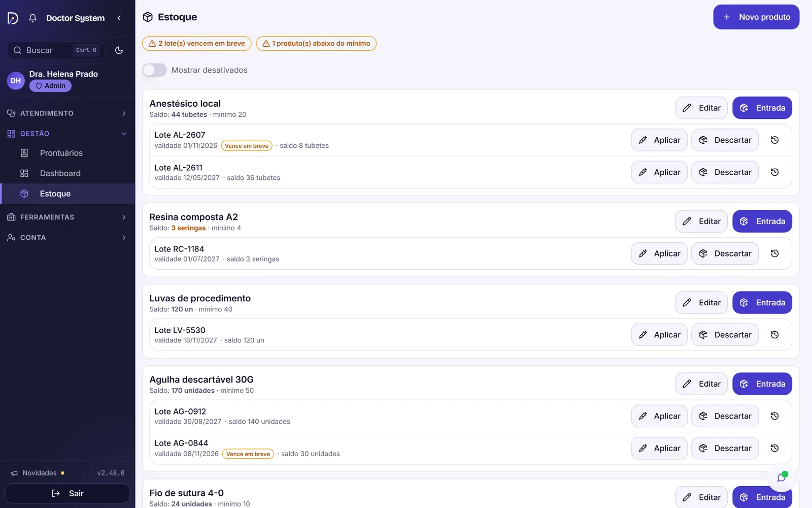812x508 pixels.
Task: Enable Mostrar desativados switch
Action: pyautogui.click(x=154, y=70)
